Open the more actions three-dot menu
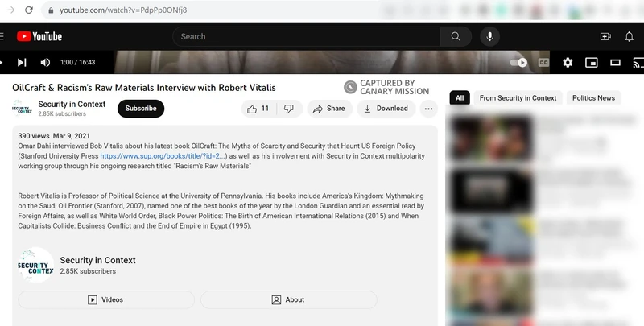This screenshot has height=326, width=644. (428, 109)
